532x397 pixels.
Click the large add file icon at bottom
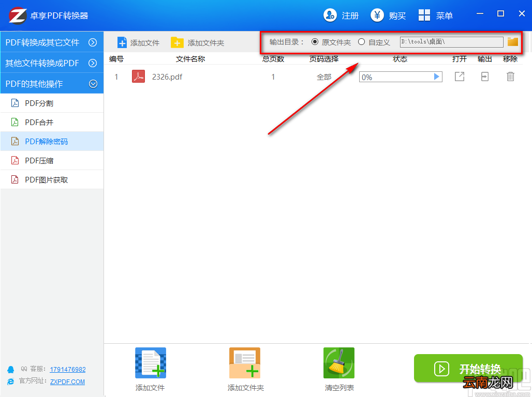coord(151,363)
